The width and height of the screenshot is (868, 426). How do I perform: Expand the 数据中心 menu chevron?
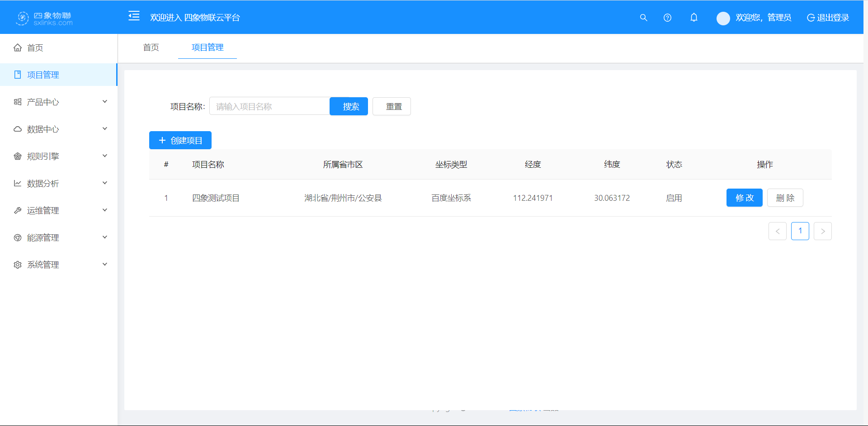(x=104, y=128)
